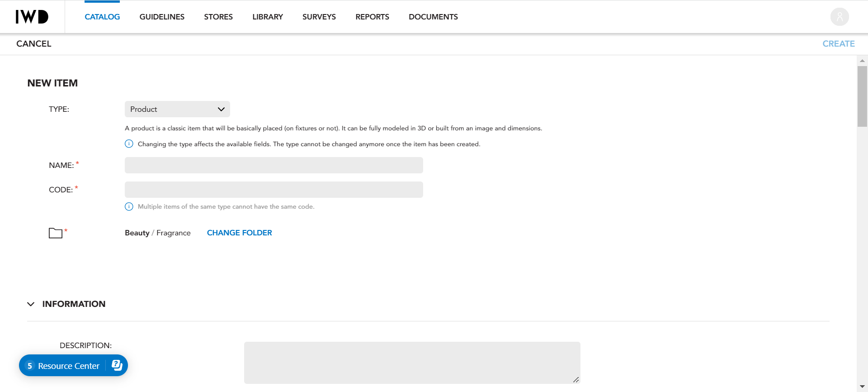Cancel the new item creation
Viewport: 868px width, 392px height.
tap(34, 44)
